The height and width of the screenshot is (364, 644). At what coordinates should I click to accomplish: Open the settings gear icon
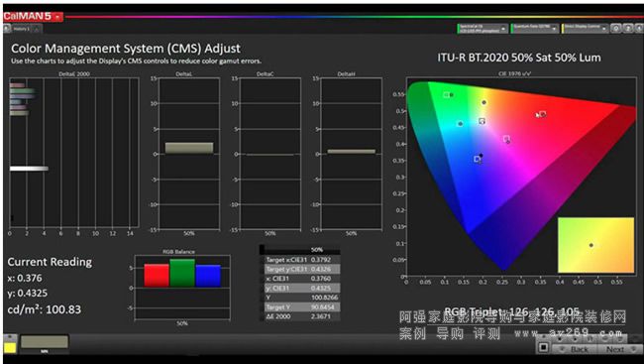615,29
